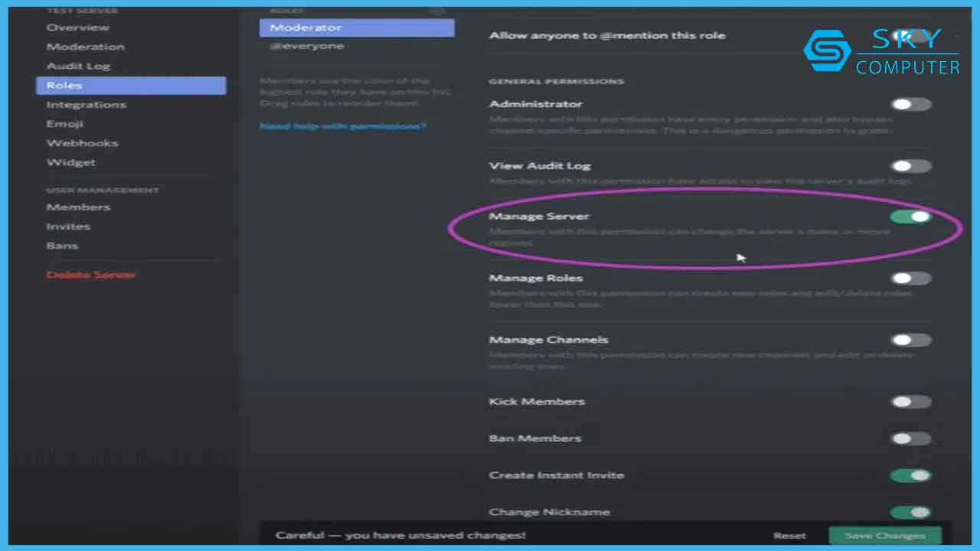
Task: Enable Kick Members permission toggle
Action: 911,401
